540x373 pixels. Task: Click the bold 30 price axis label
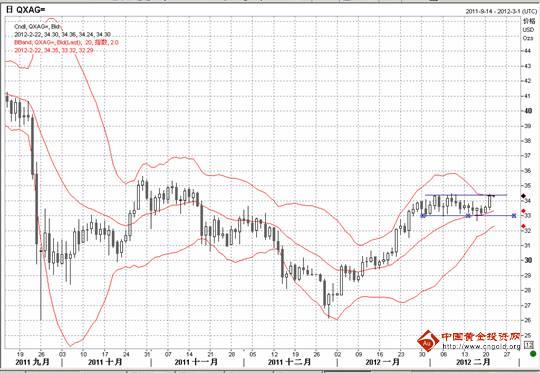point(528,260)
